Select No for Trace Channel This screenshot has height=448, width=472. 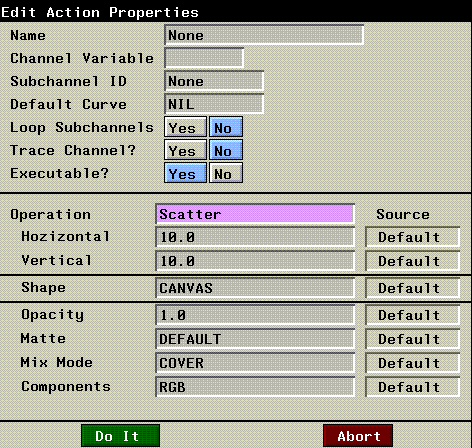[226, 150]
